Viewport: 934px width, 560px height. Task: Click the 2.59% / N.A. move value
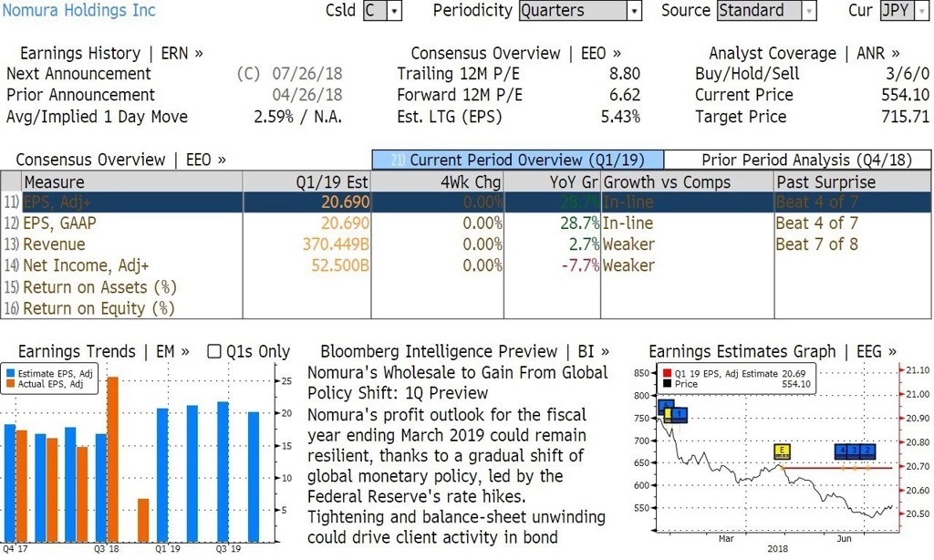point(298,117)
